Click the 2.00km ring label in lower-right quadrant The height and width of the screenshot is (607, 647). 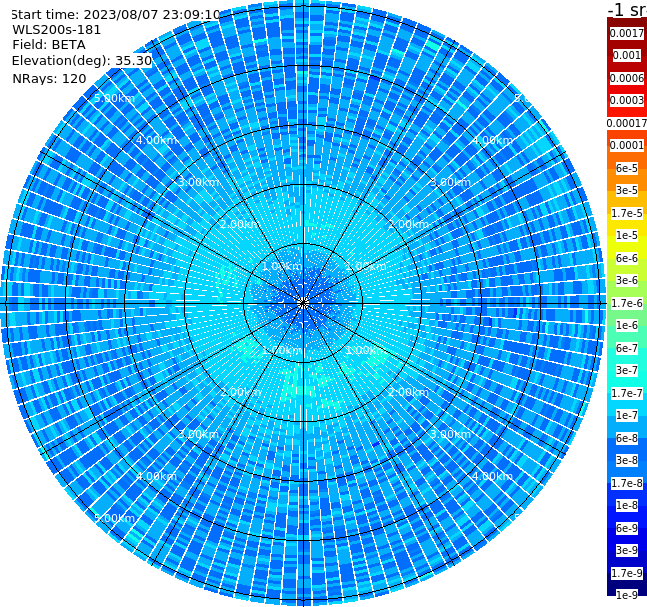tap(408, 392)
